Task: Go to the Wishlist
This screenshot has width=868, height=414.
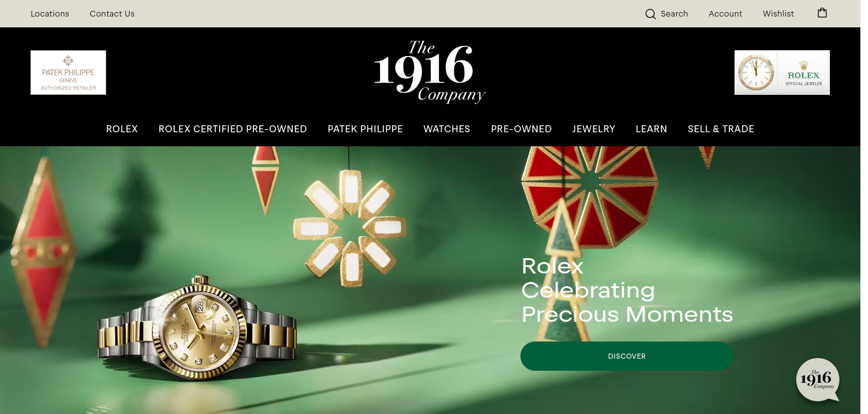Action: (x=778, y=14)
